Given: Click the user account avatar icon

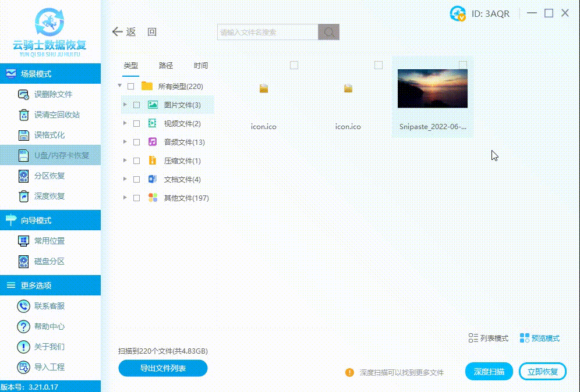Looking at the screenshot, I should [x=458, y=14].
